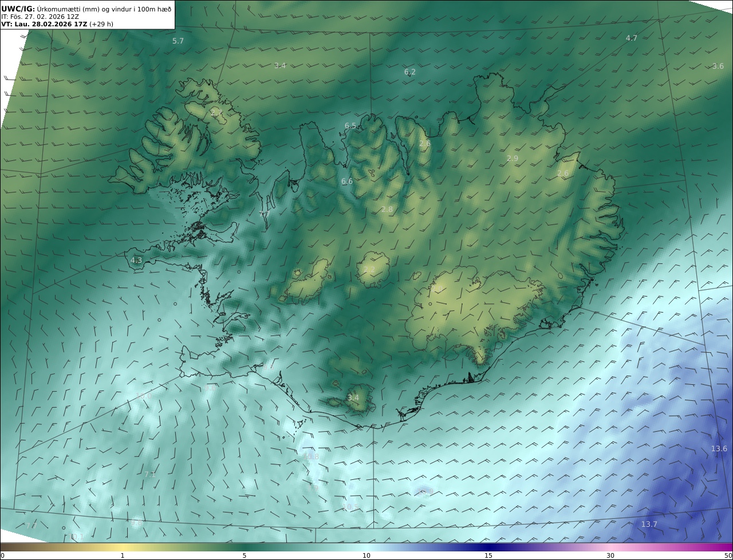Click the 6.2 value north of Iceland
733x560 pixels.
410,72
